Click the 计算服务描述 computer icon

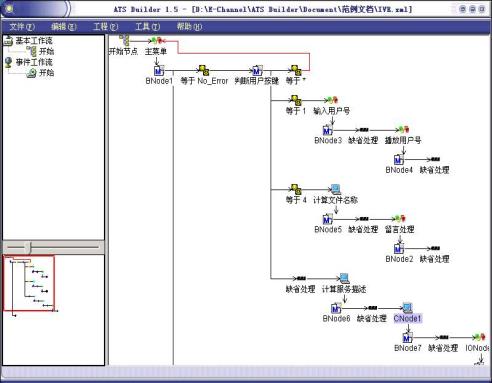[344, 278]
